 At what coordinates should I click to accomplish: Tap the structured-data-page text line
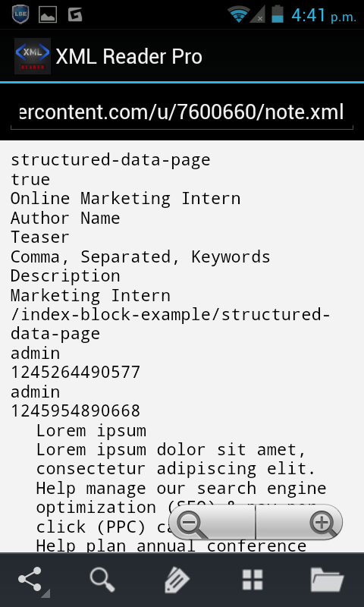tap(110, 160)
